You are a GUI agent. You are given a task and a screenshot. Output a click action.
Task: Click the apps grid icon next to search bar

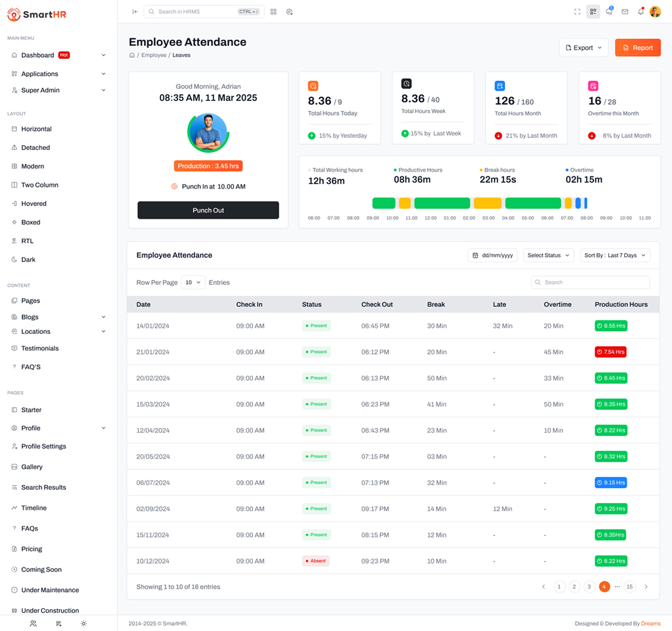[273, 11]
